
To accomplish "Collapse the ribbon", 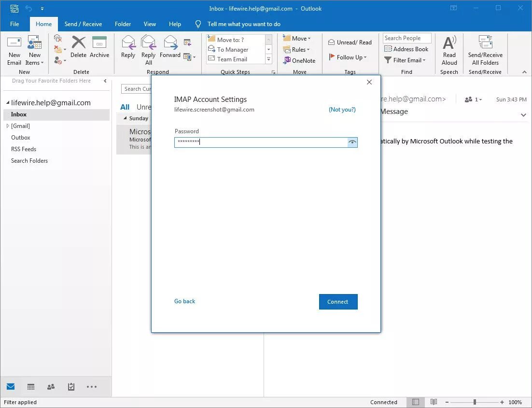I will point(524,72).
